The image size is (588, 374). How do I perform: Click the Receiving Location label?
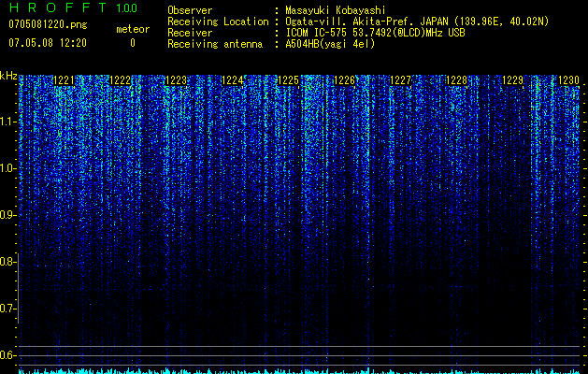(218, 22)
